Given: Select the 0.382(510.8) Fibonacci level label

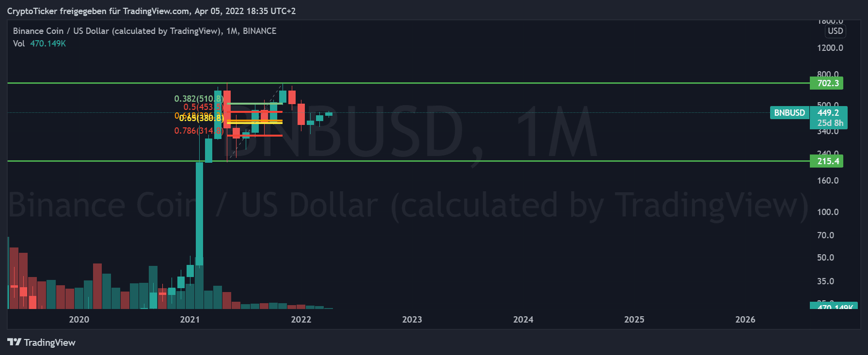Looking at the screenshot, I should 199,99.
